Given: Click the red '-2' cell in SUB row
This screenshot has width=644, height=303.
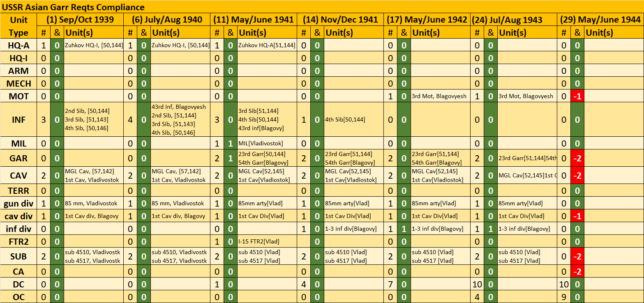Looking at the screenshot, I should (577, 256).
